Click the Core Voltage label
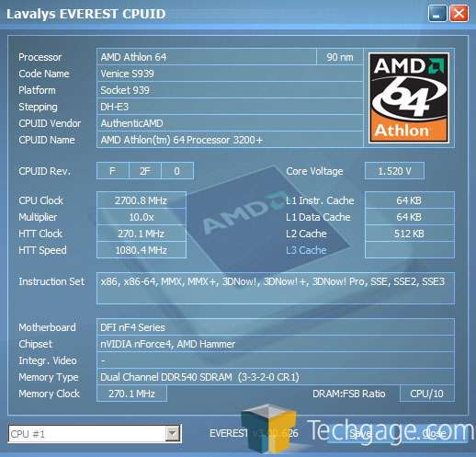This screenshot has height=457, width=476. pos(314,171)
